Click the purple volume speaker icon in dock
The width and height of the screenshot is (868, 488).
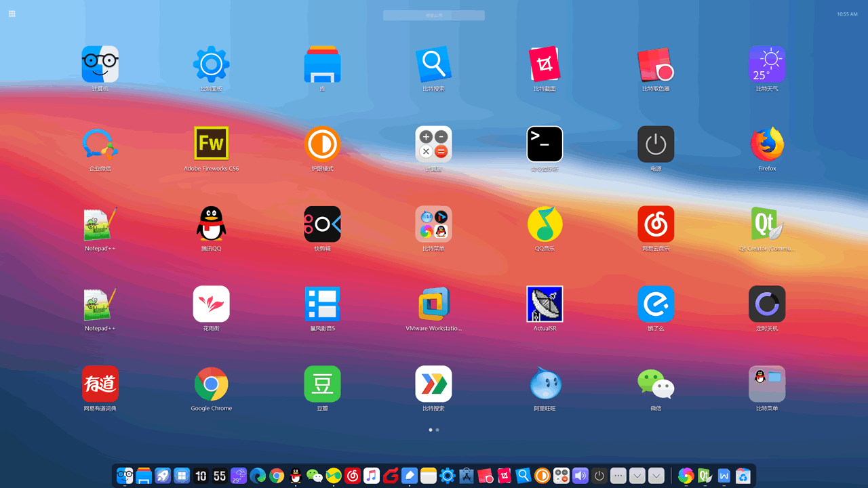(x=580, y=476)
